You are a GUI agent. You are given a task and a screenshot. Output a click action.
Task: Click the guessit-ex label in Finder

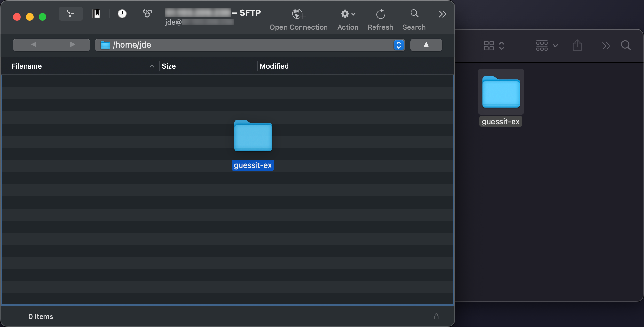(x=500, y=122)
